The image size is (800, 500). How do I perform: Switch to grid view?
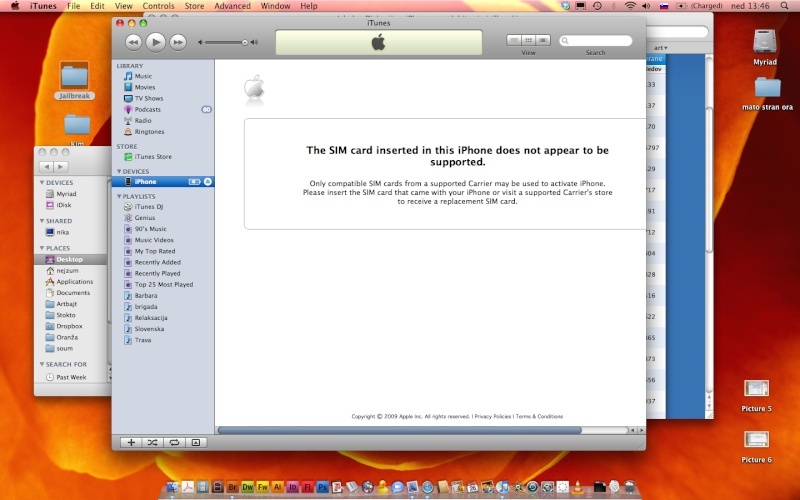tap(529, 40)
